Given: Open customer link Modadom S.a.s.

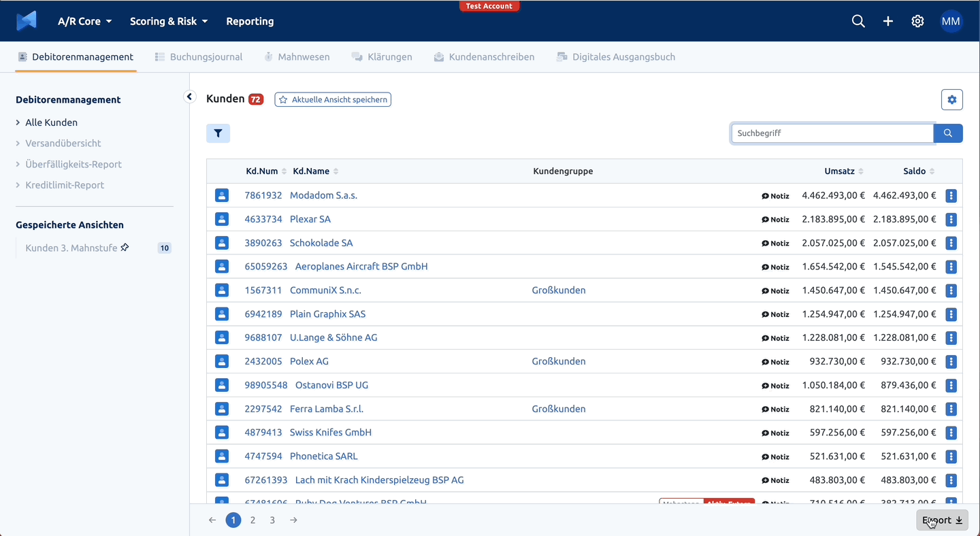Looking at the screenshot, I should (x=323, y=195).
